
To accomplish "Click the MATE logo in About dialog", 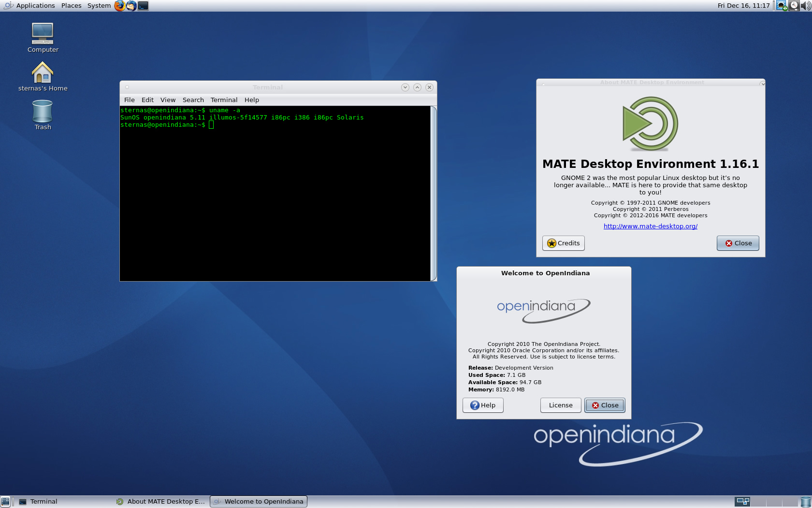I will 650,124.
